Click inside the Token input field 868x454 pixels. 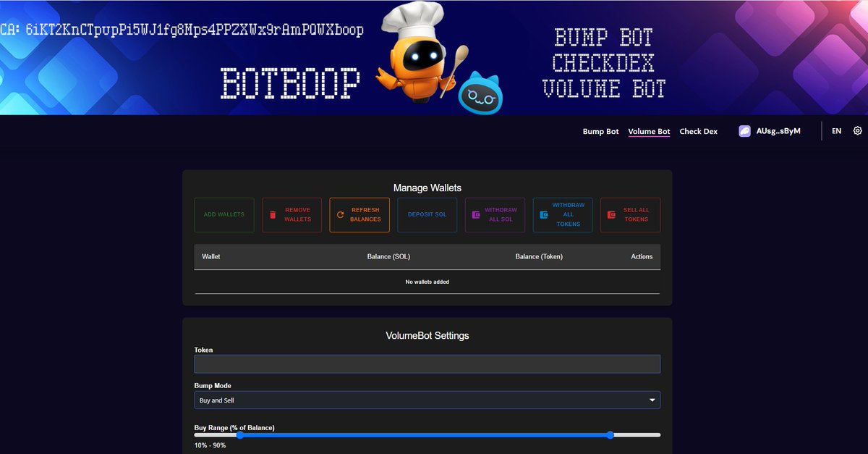pyautogui.click(x=427, y=363)
